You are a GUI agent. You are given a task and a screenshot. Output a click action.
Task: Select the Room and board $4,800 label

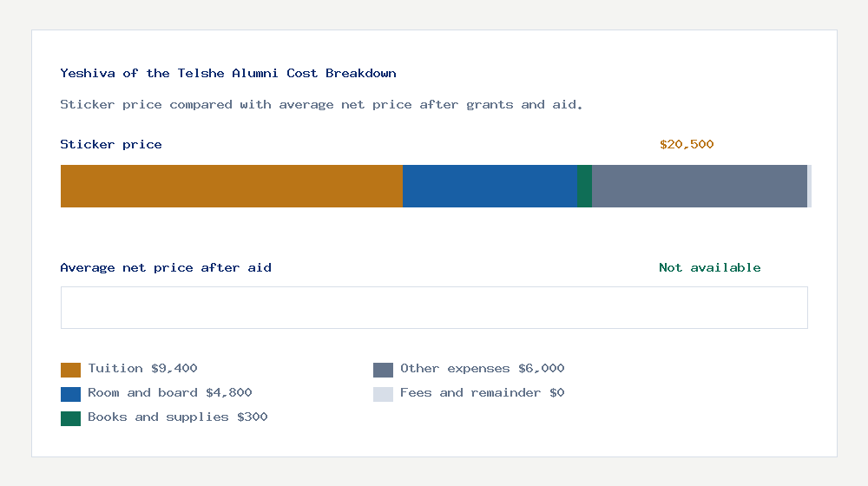tap(170, 393)
